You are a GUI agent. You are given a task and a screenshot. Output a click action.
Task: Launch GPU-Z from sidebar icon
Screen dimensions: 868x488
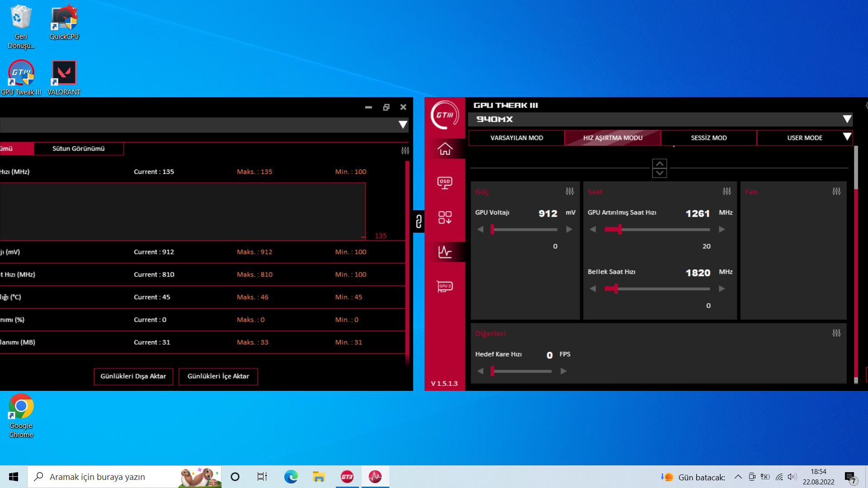coord(445,286)
